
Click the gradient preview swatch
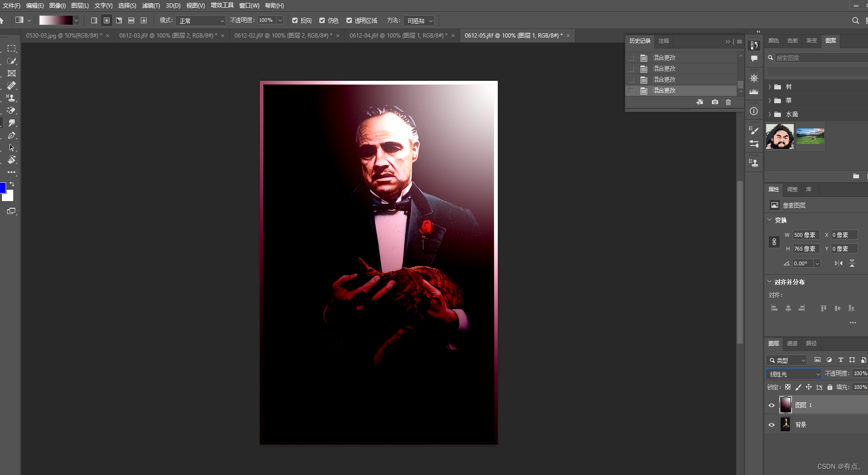pos(56,20)
